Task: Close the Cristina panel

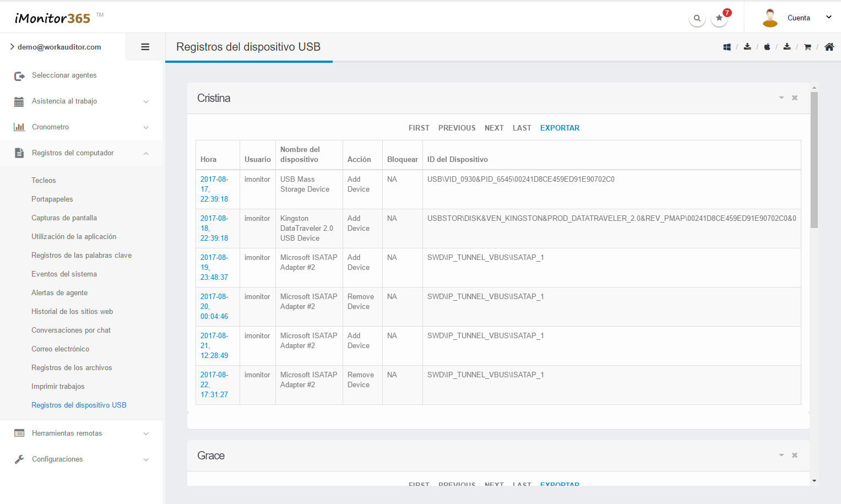Action: 795,98
